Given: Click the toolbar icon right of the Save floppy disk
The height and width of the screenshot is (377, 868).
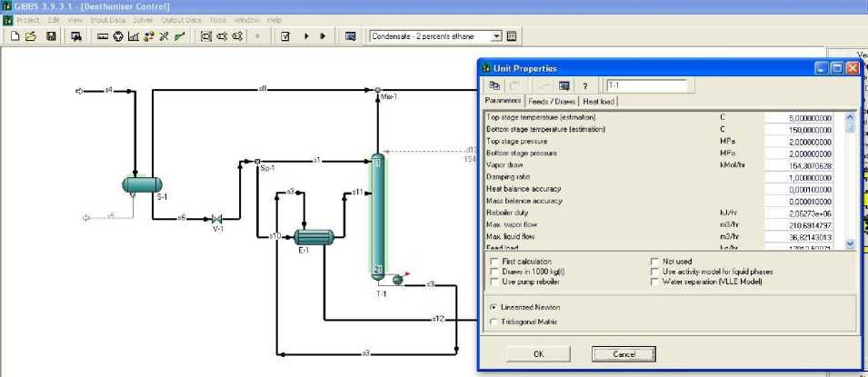Looking at the screenshot, I should (76, 36).
